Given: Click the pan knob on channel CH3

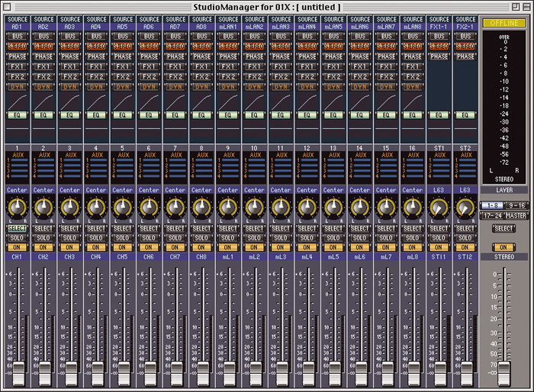Looking at the screenshot, I should [70, 208].
